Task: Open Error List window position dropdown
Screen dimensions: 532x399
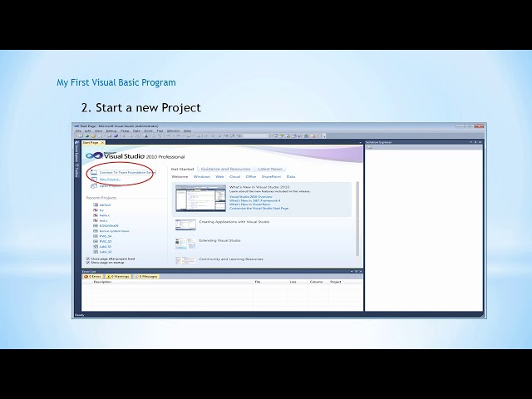Action: pyautogui.click(x=352, y=272)
